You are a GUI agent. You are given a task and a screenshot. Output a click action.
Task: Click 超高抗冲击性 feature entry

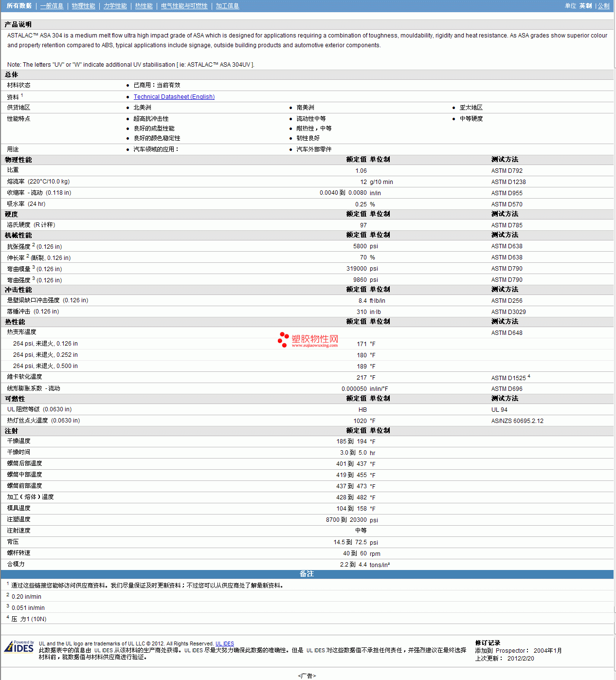[151, 119]
